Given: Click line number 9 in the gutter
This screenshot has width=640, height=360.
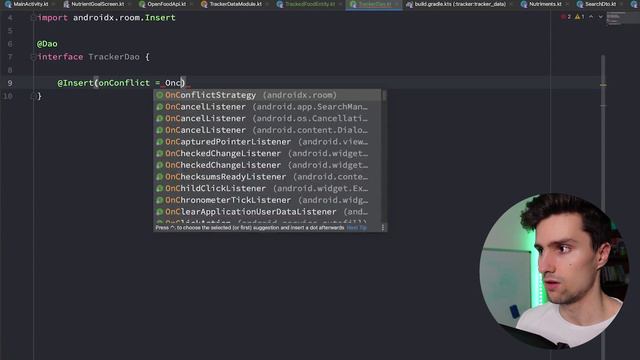Looking at the screenshot, I should [x=10, y=83].
